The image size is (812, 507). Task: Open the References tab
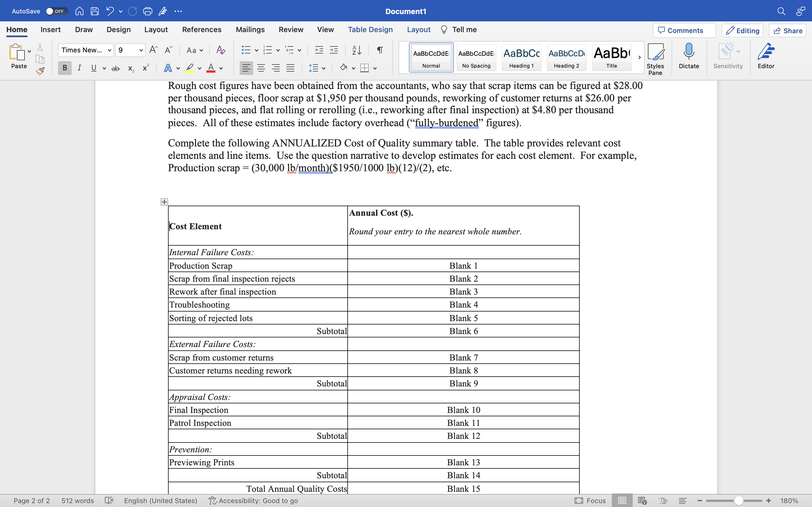201,30
